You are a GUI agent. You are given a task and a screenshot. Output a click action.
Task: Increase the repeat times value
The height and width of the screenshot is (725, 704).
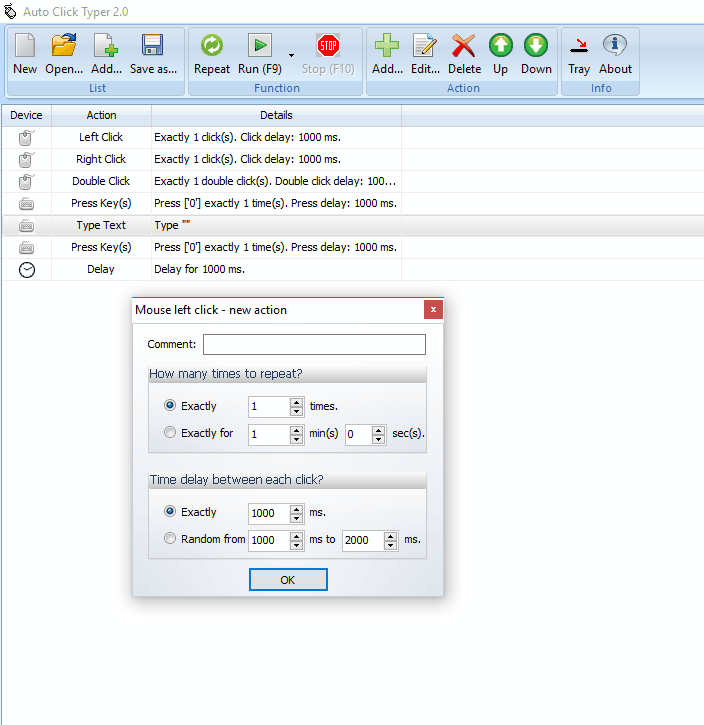tap(297, 402)
